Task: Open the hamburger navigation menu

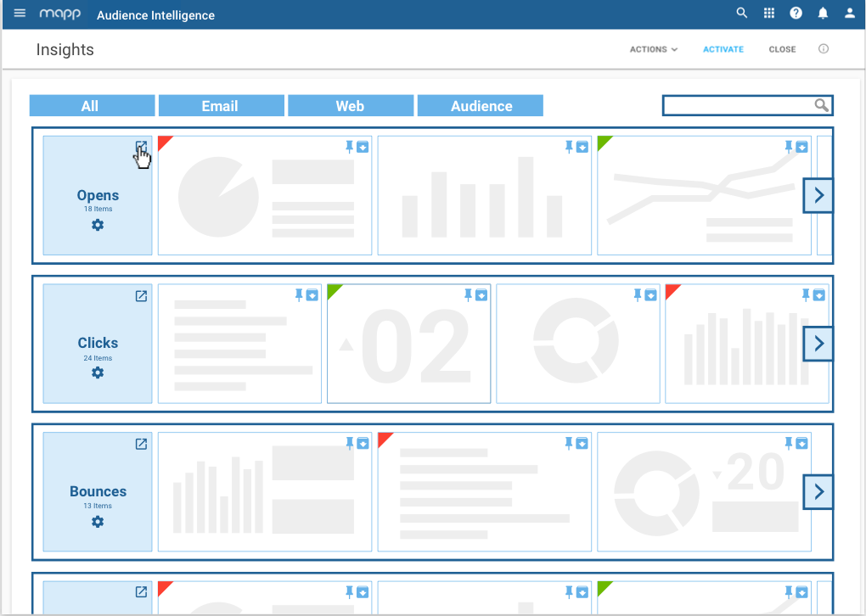Action: coord(20,13)
